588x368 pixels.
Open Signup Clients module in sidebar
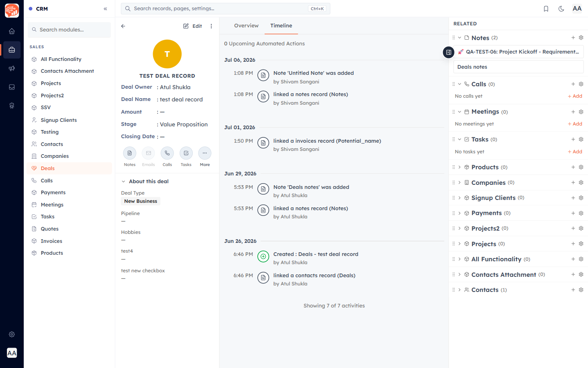coord(69,120)
